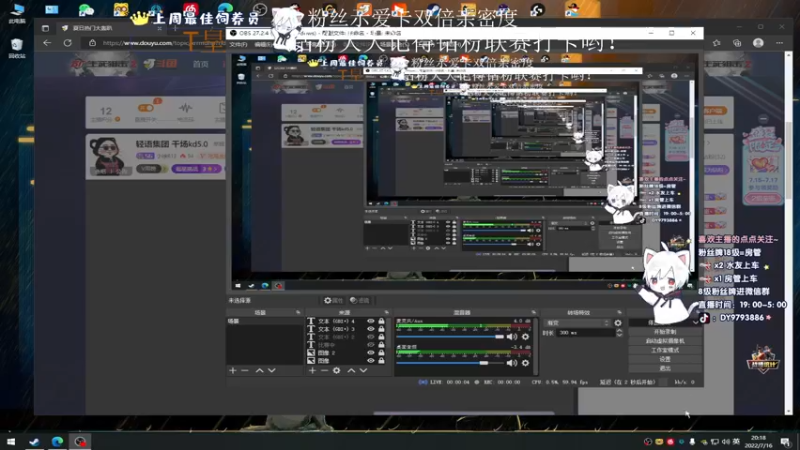The image size is (800, 450).
Task: Remove the selected scene with the minus icon
Action: 245,370
